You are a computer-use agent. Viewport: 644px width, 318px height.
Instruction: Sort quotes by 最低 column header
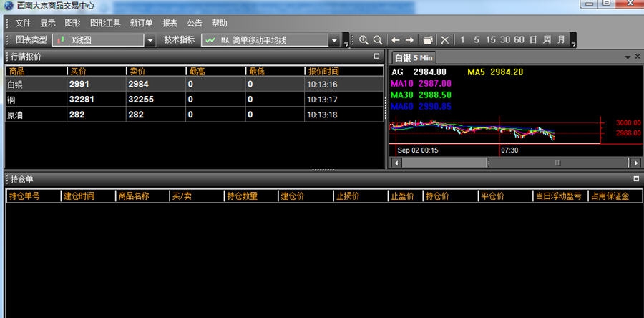point(275,71)
